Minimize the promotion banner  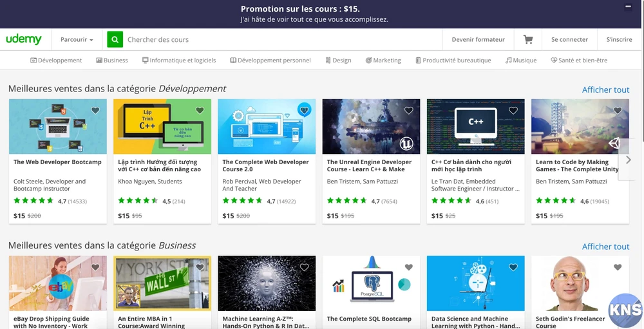pyautogui.click(x=628, y=7)
